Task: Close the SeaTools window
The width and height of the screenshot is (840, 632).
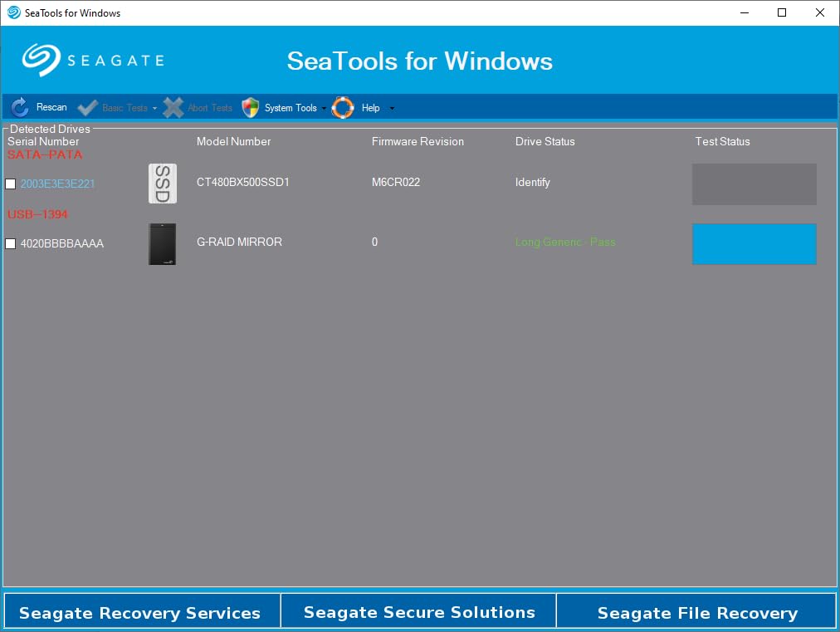Action: pos(819,12)
